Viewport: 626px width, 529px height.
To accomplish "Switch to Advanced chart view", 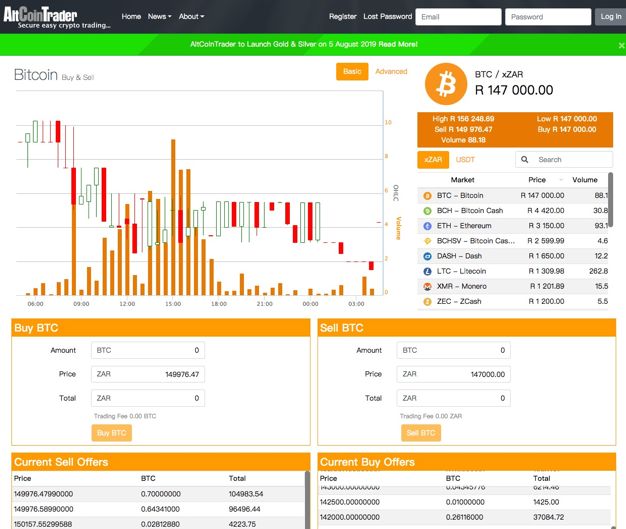I will point(391,71).
